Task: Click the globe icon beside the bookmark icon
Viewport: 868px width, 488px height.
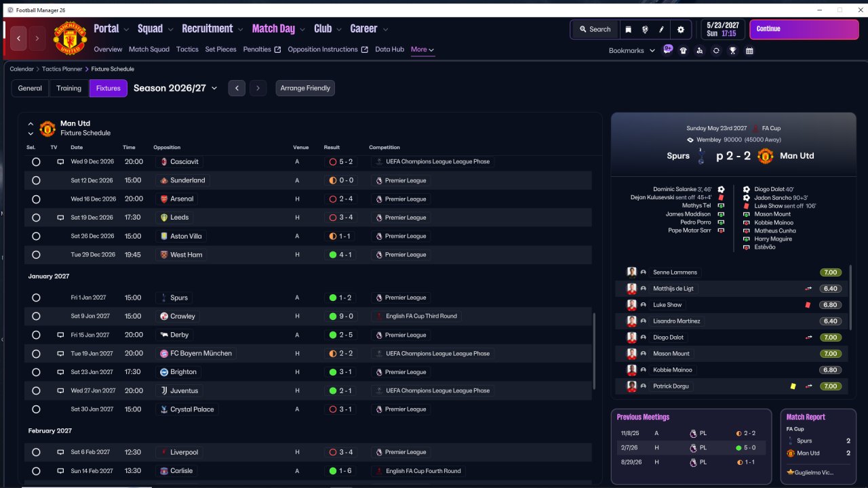Action: (645, 30)
